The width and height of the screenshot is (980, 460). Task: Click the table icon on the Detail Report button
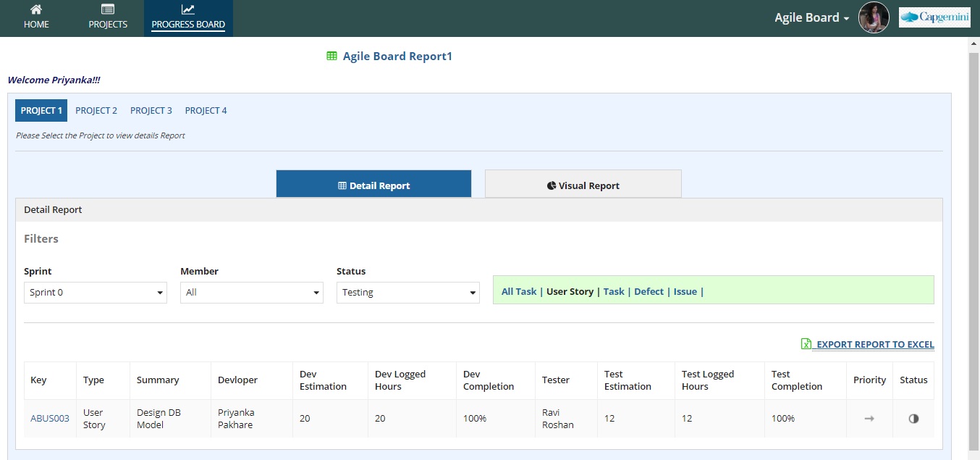click(x=342, y=185)
